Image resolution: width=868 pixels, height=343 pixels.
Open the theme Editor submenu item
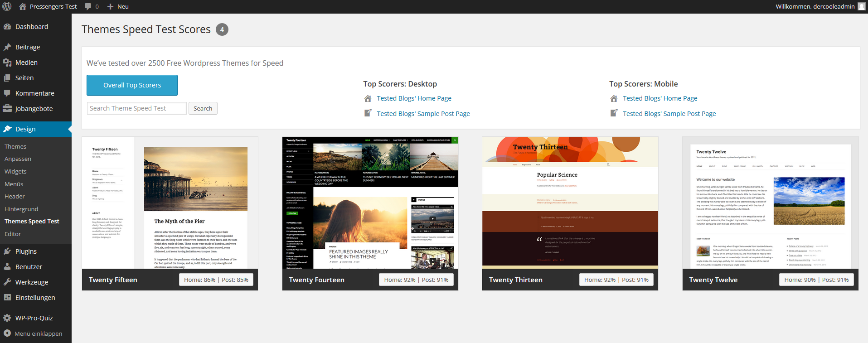(13, 234)
